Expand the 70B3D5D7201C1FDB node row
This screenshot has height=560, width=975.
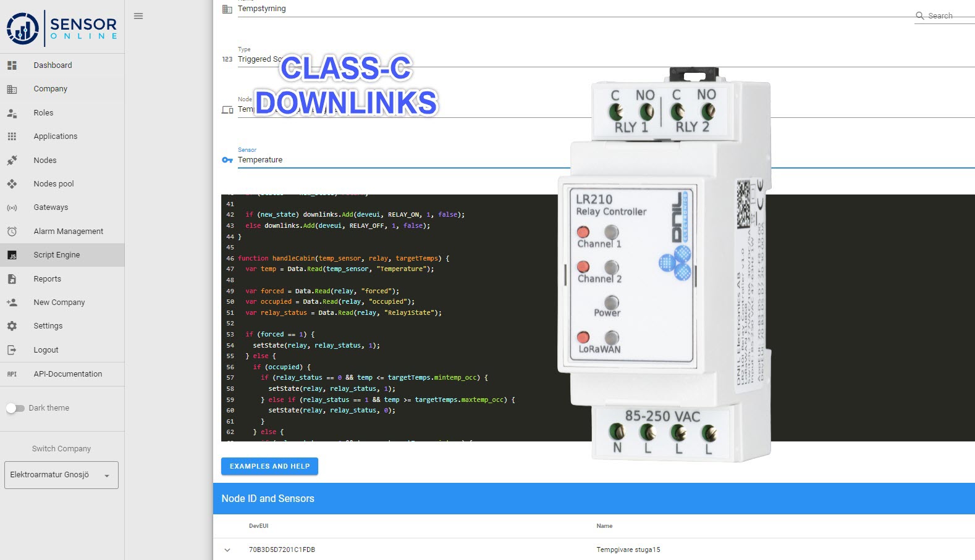227,550
